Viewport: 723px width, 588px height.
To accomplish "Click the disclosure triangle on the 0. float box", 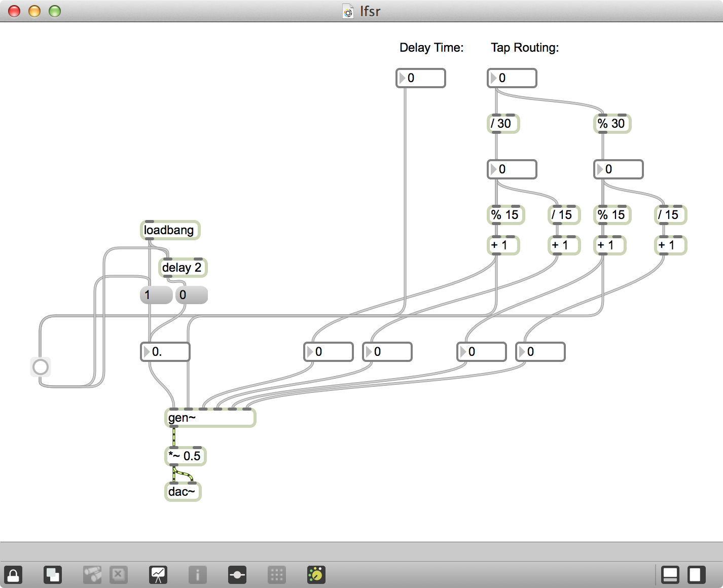I will (x=146, y=352).
